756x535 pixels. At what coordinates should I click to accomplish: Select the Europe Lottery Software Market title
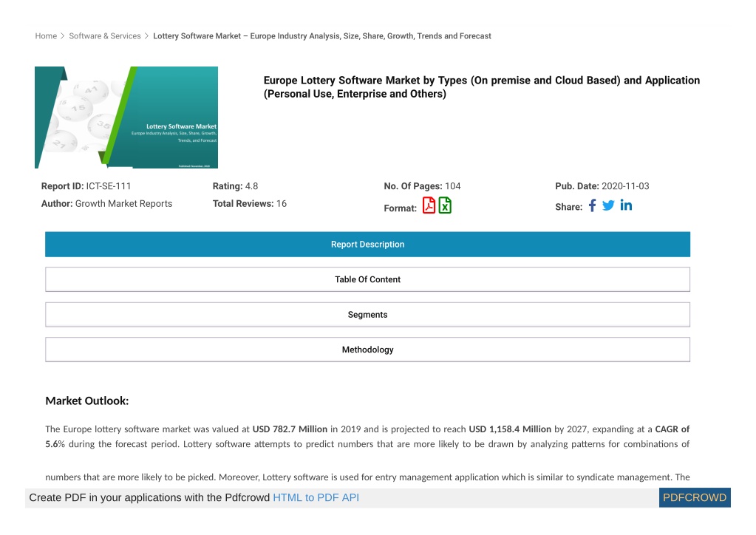481,87
